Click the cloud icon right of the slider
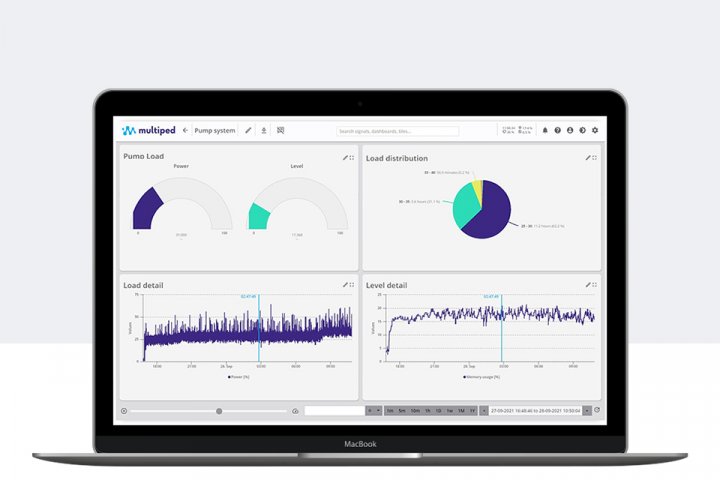Image resolution: width=720 pixels, height=480 pixels. click(x=295, y=411)
